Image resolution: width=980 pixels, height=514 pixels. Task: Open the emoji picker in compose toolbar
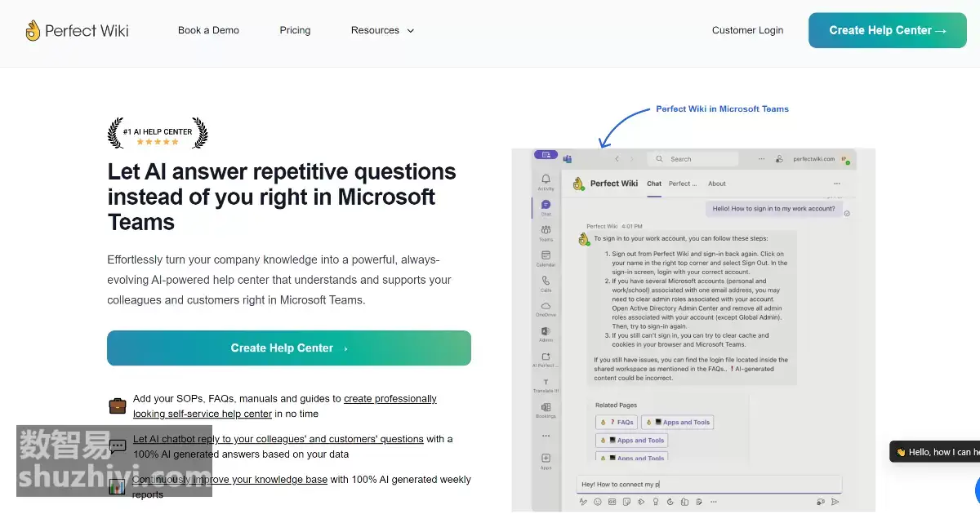[598, 502]
